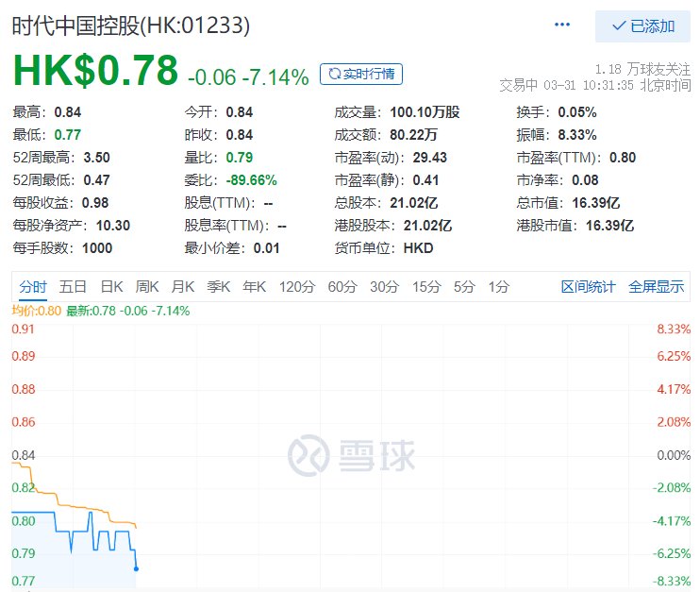Image resolution: width=700 pixels, height=592 pixels.
Task: Click the 港股市值 value 16.39亿
Action: pos(609,226)
